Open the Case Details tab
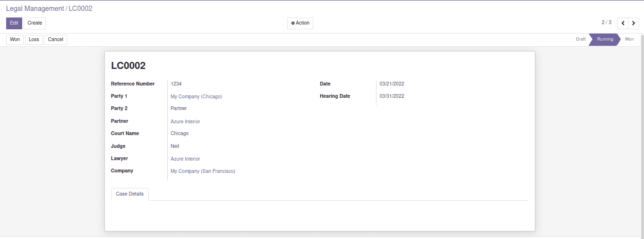The height and width of the screenshot is (239, 644). click(130, 194)
